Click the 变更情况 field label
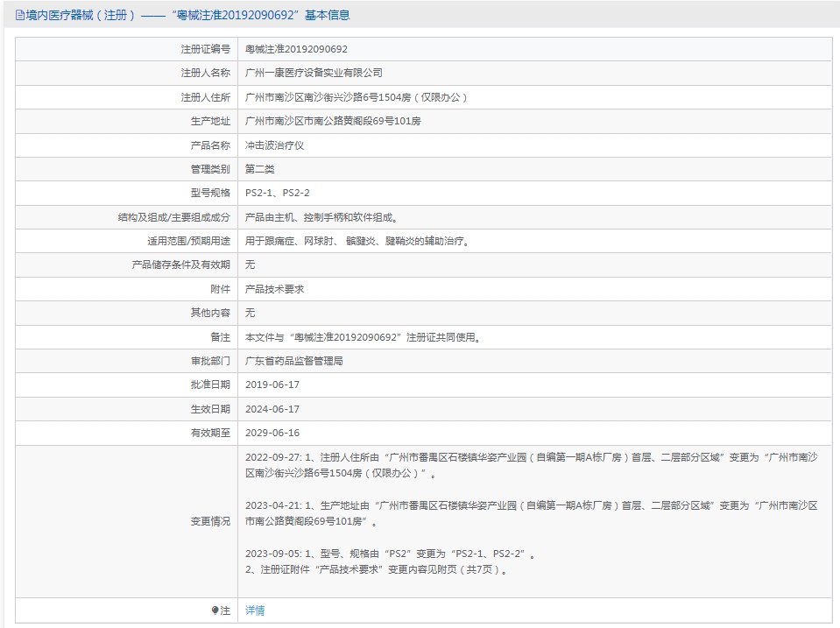 point(210,521)
